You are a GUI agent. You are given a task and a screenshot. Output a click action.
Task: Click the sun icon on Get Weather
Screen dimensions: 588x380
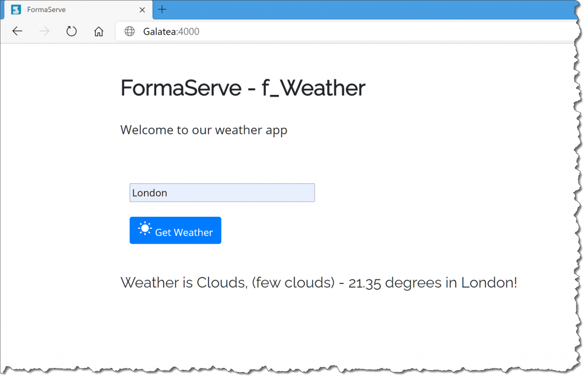click(145, 229)
